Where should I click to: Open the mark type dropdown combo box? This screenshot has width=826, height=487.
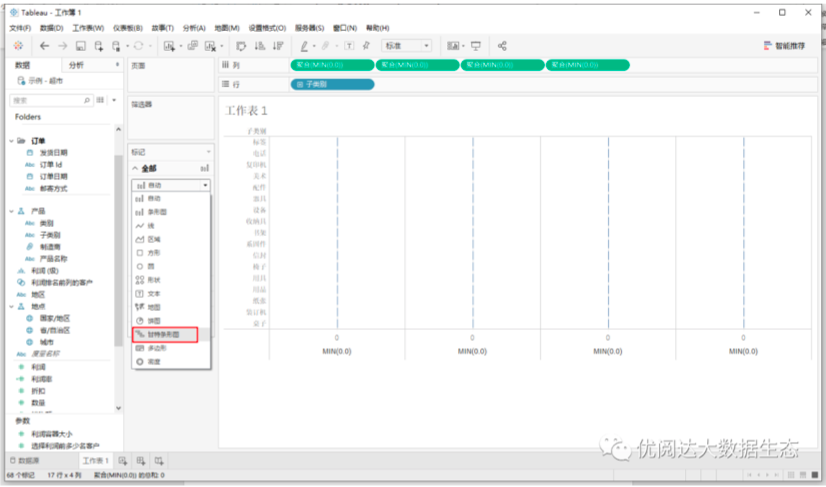coord(171,185)
